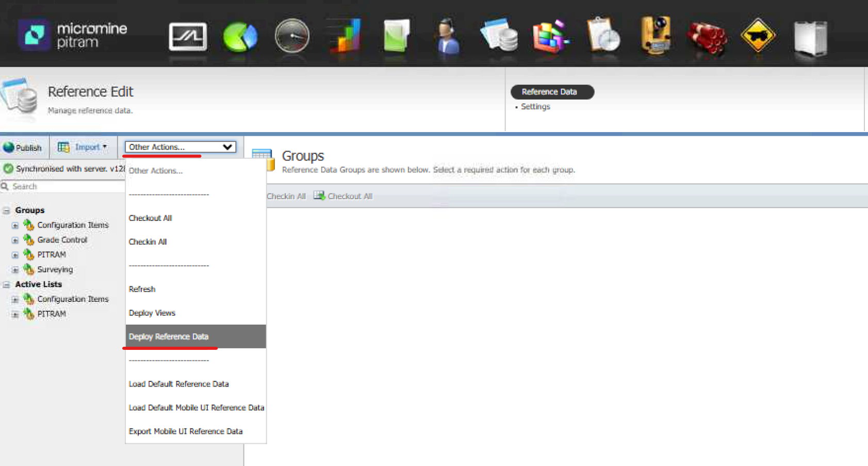Viewport: 868px width, 466px height.
Task: Expand the Grade Control tree node
Action: point(15,240)
